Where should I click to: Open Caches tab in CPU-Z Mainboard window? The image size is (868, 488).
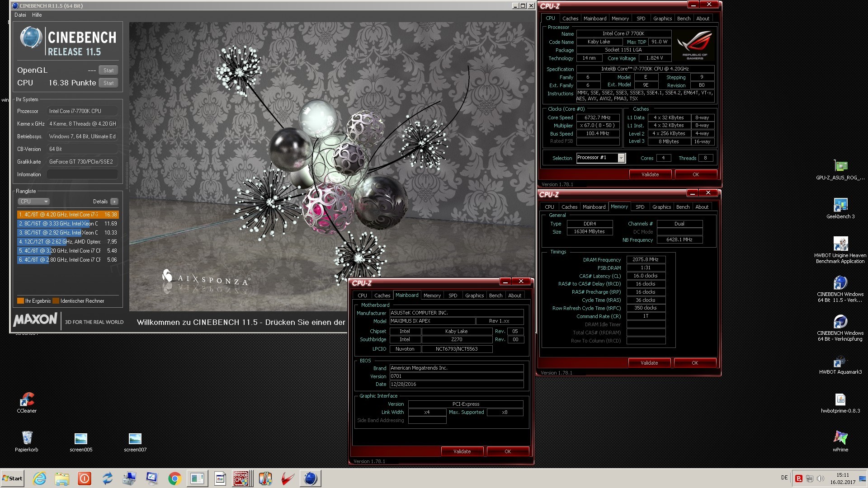point(382,296)
